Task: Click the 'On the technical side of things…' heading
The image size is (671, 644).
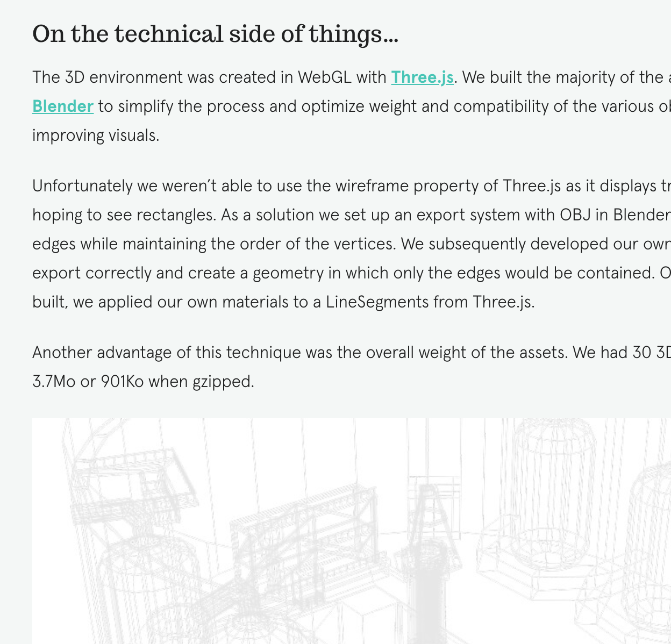Action: click(x=215, y=34)
